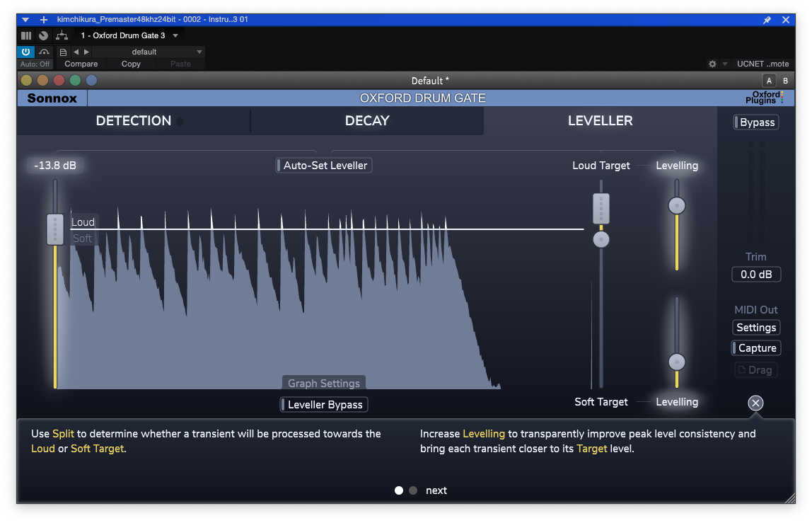Click the Soft label on graph
Image resolution: width=812 pixels, height=523 pixels.
(82, 238)
